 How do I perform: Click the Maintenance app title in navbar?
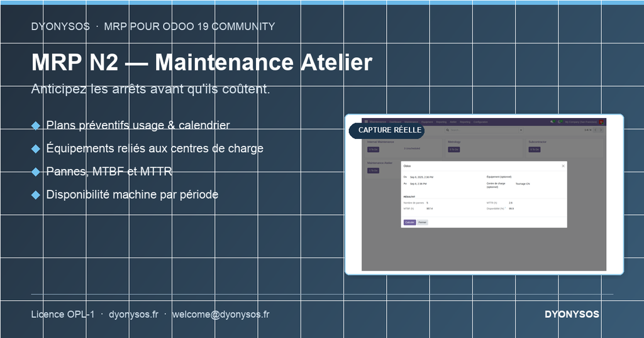tap(378, 122)
